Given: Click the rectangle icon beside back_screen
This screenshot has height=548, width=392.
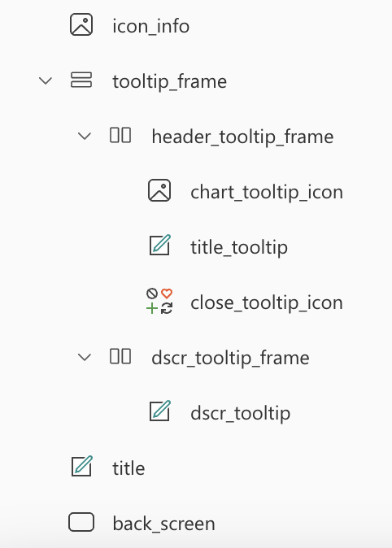Looking at the screenshot, I should point(81,522).
